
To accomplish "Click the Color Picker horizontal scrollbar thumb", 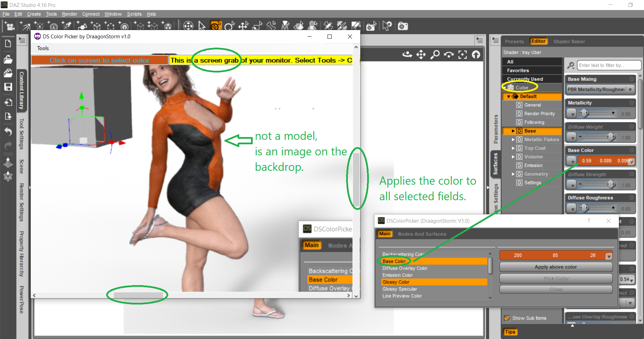I will click(138, 296).
